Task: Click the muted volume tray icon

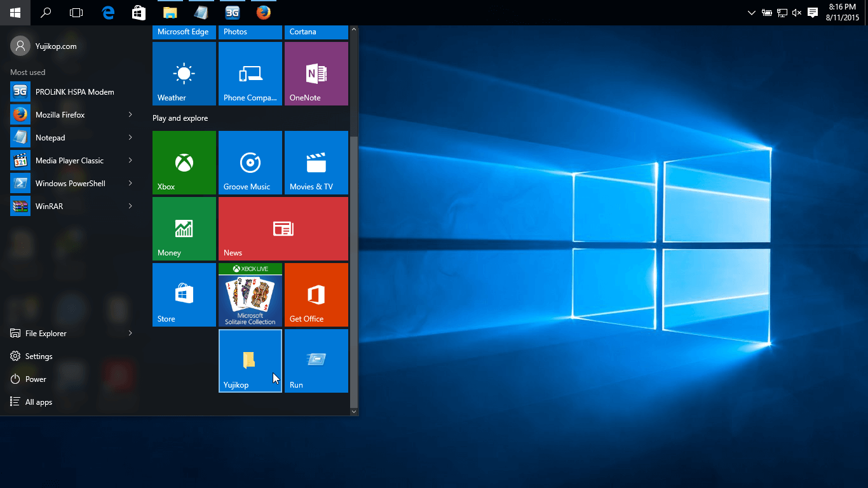Action: tap(797, 13)
